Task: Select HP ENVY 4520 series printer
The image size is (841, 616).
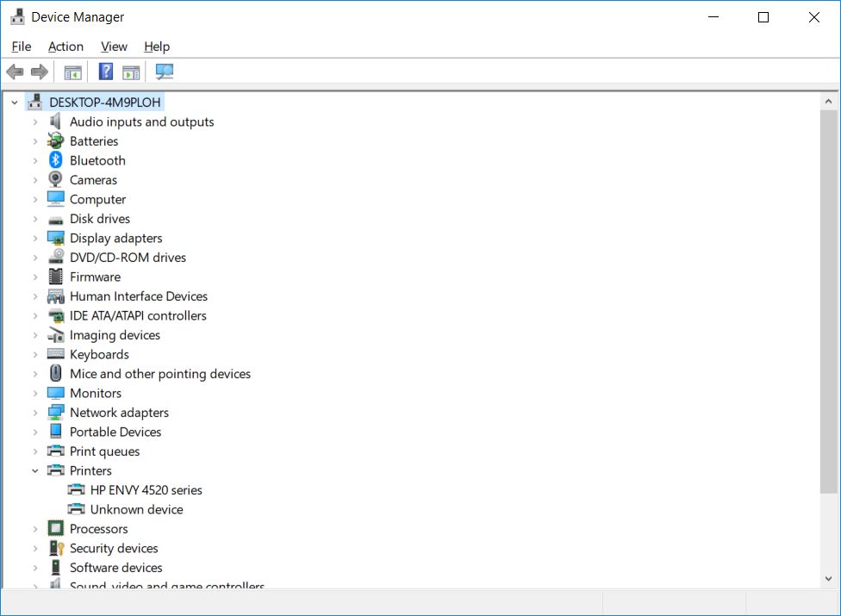Action: 146,490
